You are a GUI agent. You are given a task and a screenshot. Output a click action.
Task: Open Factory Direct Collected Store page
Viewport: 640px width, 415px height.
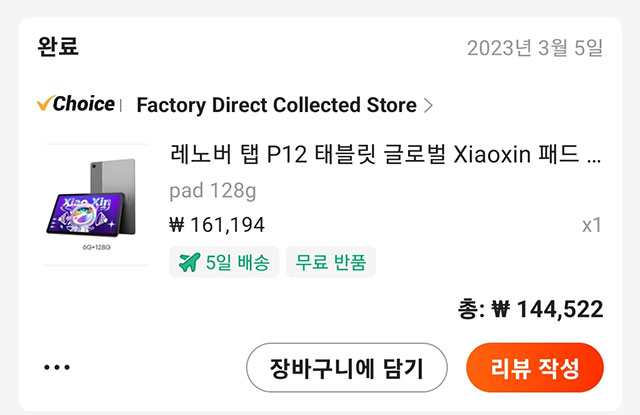point(276,105)
